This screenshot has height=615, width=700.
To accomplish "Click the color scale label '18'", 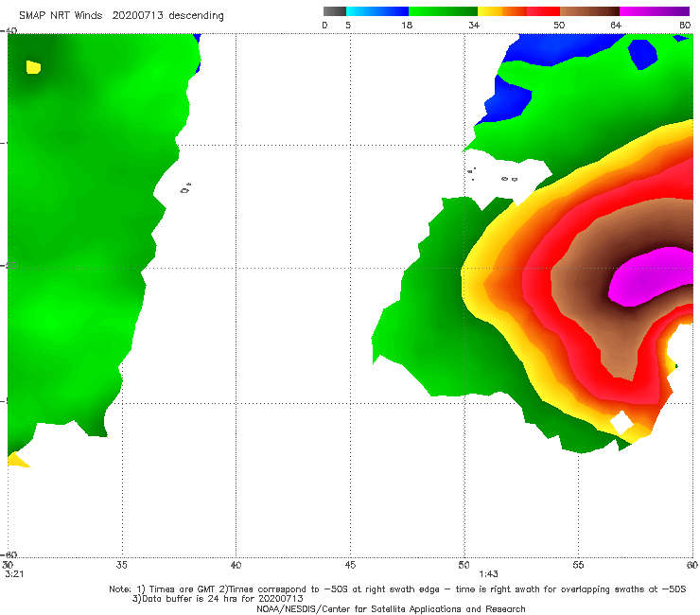I will point(407,25).
